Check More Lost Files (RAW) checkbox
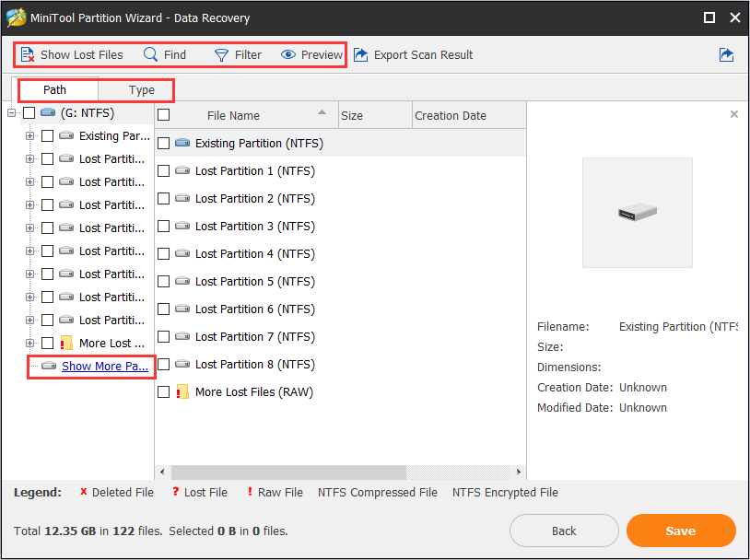Image resolution: width=750 pixels, height=560 pixels. pyautogui.click(x=164, y=392)
